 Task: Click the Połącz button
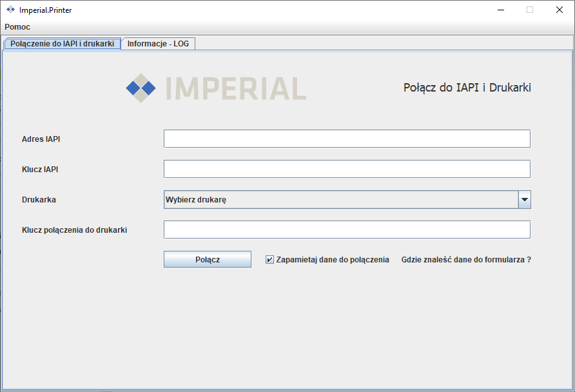207,259
